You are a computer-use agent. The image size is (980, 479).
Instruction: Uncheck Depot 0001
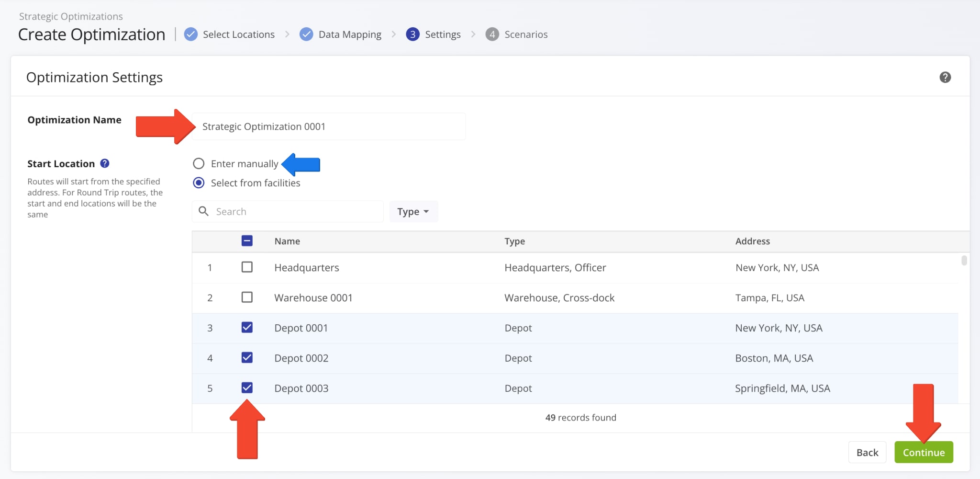pos(247,328)
